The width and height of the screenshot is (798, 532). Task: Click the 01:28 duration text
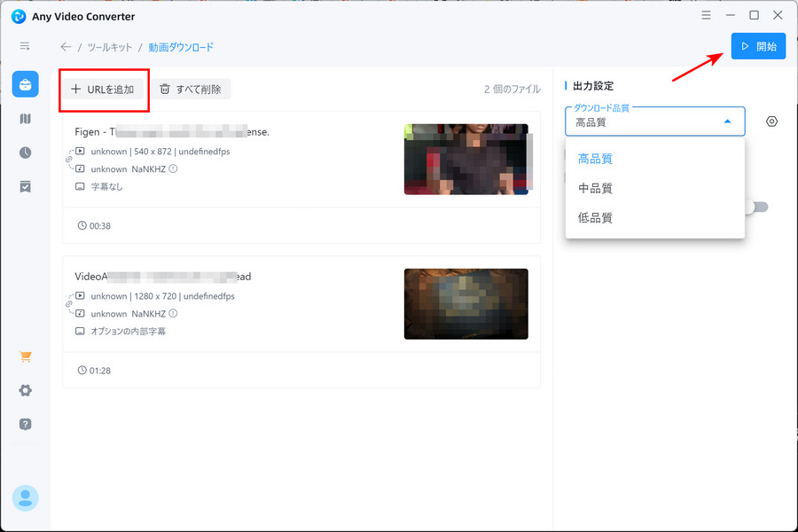[99, 371]
